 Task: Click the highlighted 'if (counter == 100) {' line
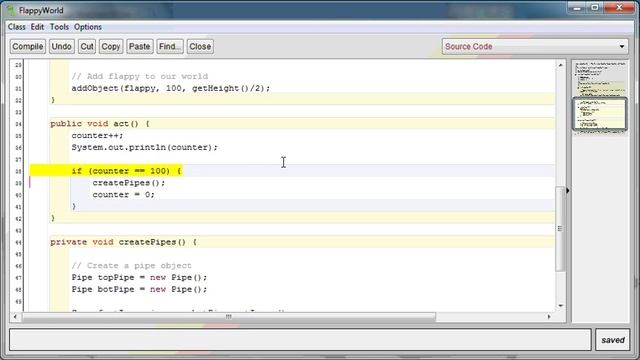[126, 171]
